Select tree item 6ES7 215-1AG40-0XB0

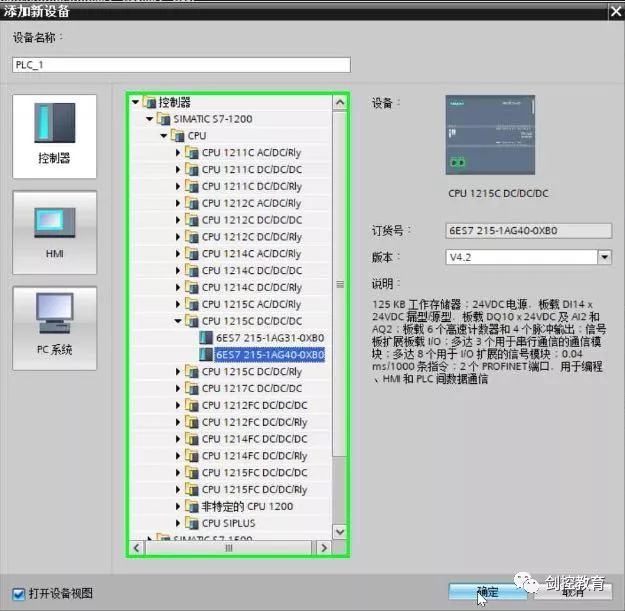pyautogui.click(x=270, y=355)
